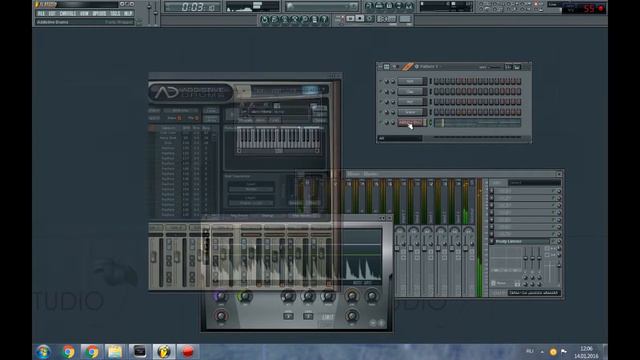Open the Pattern 1 selector in channel rack
Screen dimensions: 640x360
pos(429,67)
